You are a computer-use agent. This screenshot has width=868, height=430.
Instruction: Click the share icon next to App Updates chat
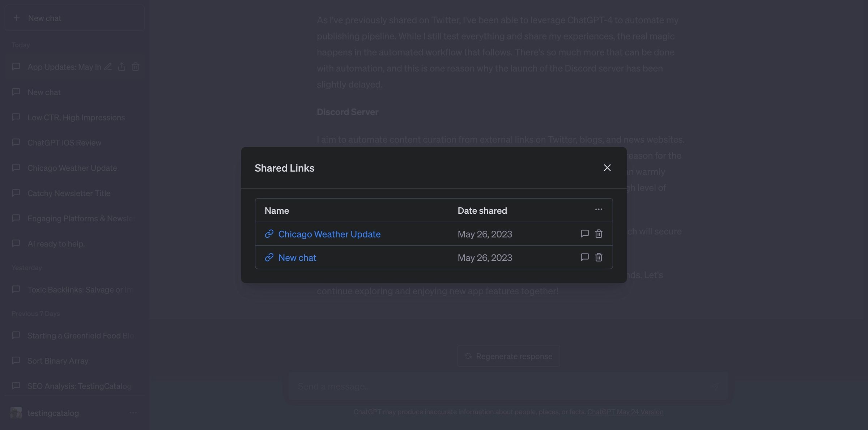click(122, 67)
